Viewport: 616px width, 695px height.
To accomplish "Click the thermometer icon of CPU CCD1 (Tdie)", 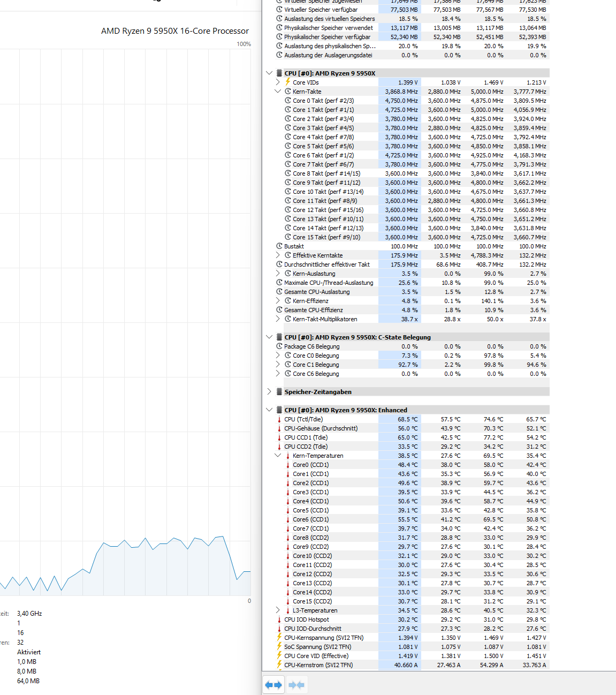I will [x=279, y=437].
